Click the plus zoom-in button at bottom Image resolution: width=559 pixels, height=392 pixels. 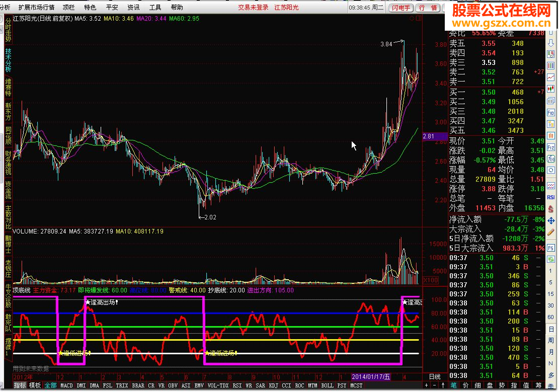pos(426,385)
